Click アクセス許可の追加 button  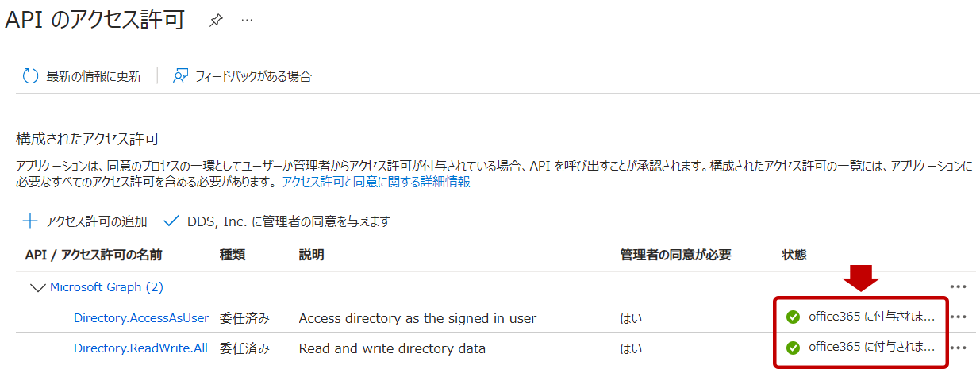tap(96, 221)
